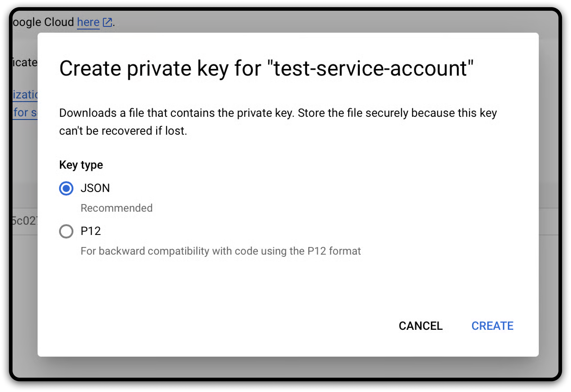
Task: Click the "Recommended" hint under JSON
Action: tap(117, 208)
